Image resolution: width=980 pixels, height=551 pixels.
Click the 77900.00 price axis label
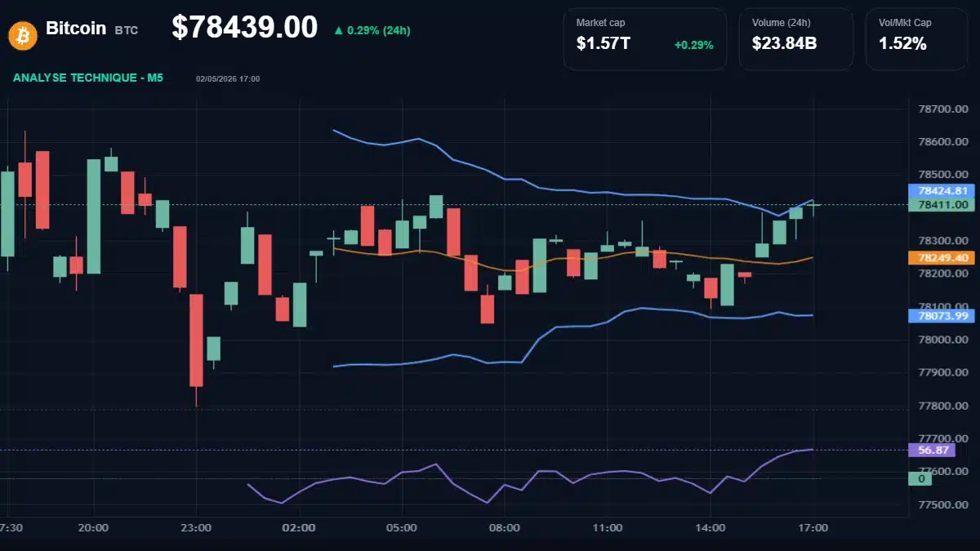coord(942,373)
